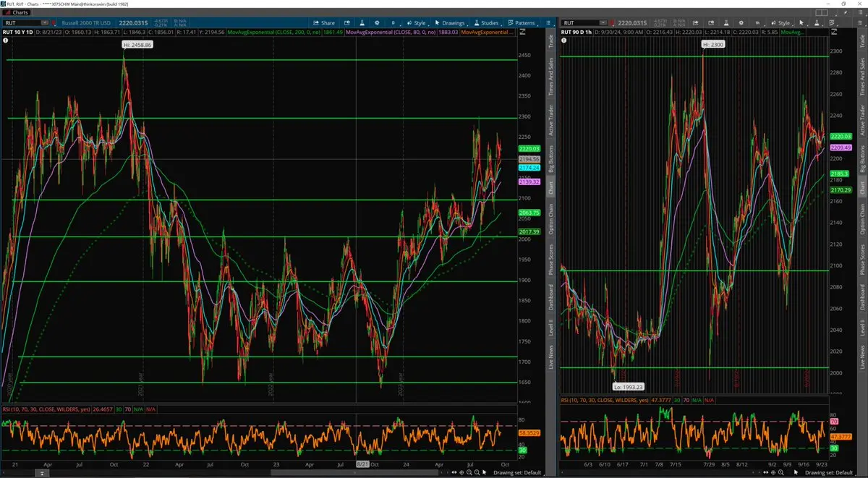
Task: Open the Trade sidebar tab in the left chart
Action: [x=550, y=40]
